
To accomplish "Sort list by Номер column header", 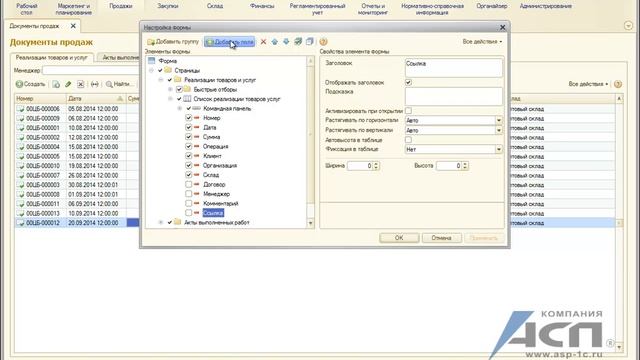I will (40, 98).
